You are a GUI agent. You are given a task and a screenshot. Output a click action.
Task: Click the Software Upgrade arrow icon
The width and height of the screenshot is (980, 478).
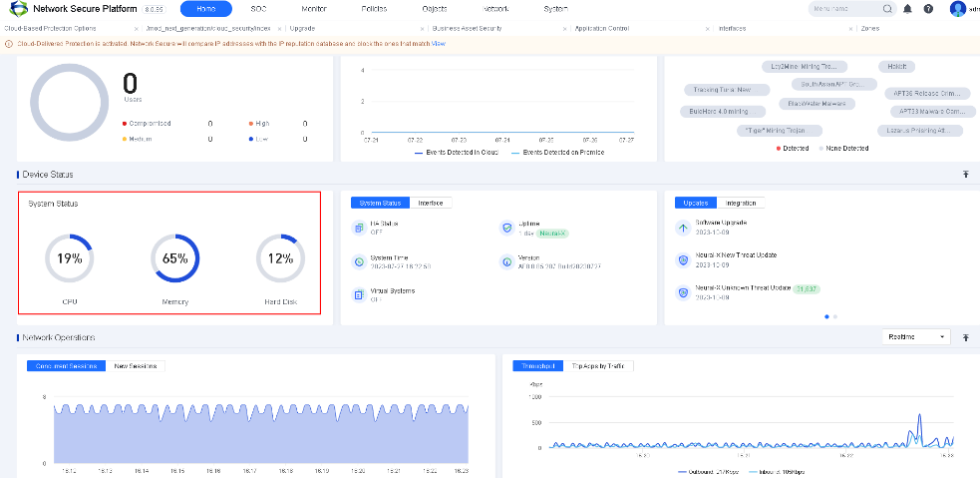683,228
